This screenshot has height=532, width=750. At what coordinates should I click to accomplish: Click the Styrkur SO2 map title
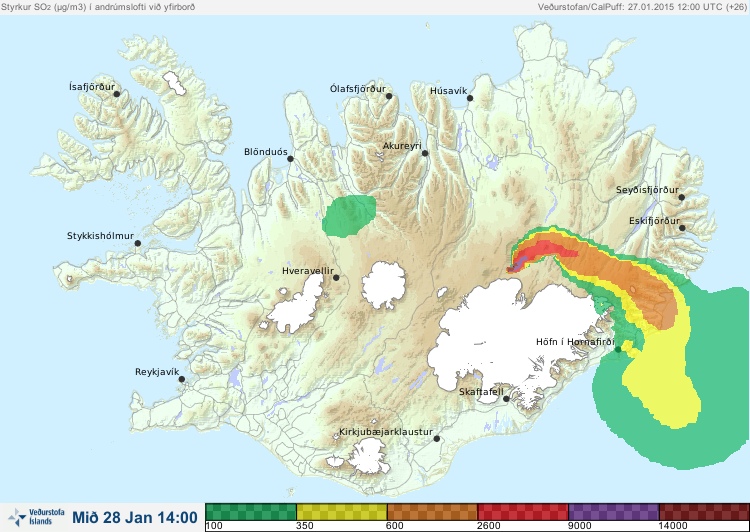[98, 7]
